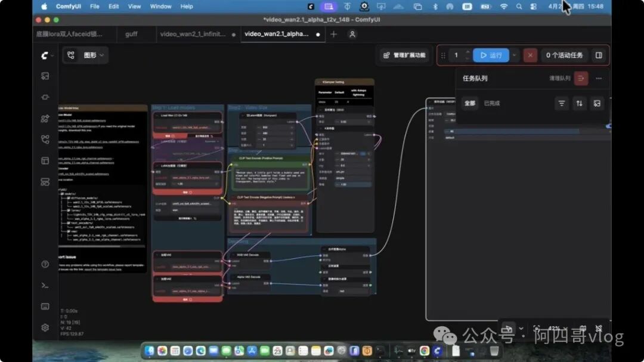Grab the action bar drag handle

point(442,55)
